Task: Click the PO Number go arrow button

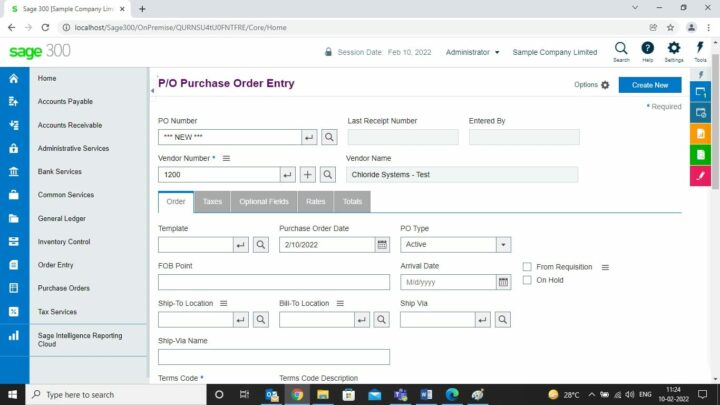Action: 309,137
